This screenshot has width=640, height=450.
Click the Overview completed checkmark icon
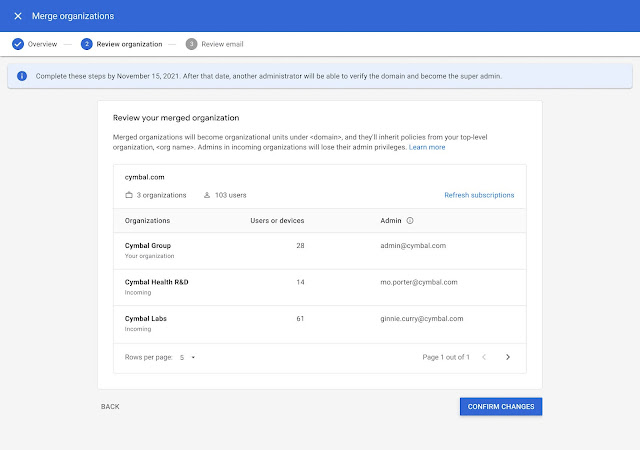18,44
